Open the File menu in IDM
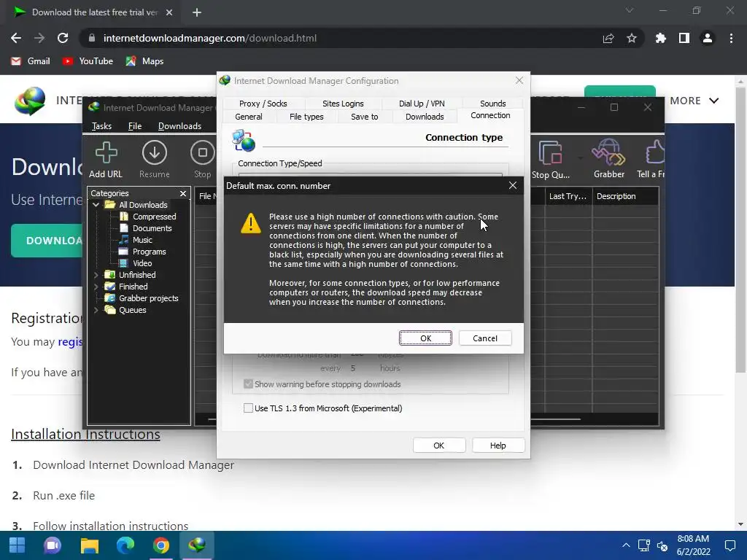 [135, 125]
